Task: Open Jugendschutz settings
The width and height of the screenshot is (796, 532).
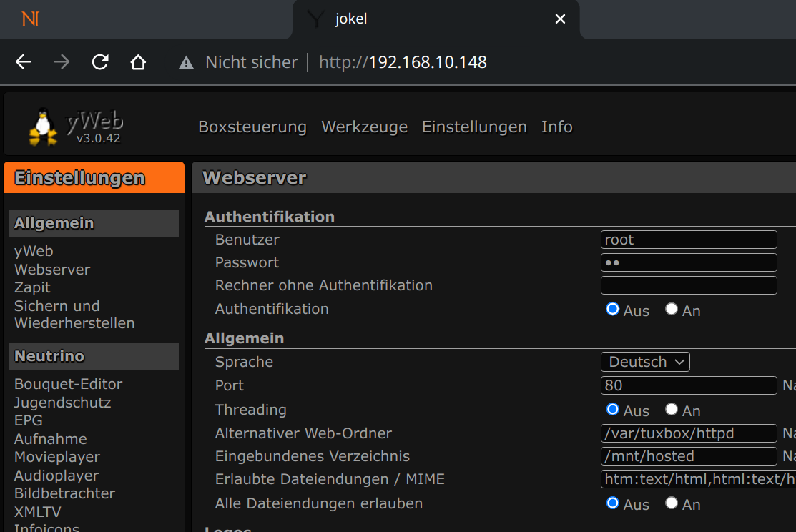Action: tap(62, 403)
